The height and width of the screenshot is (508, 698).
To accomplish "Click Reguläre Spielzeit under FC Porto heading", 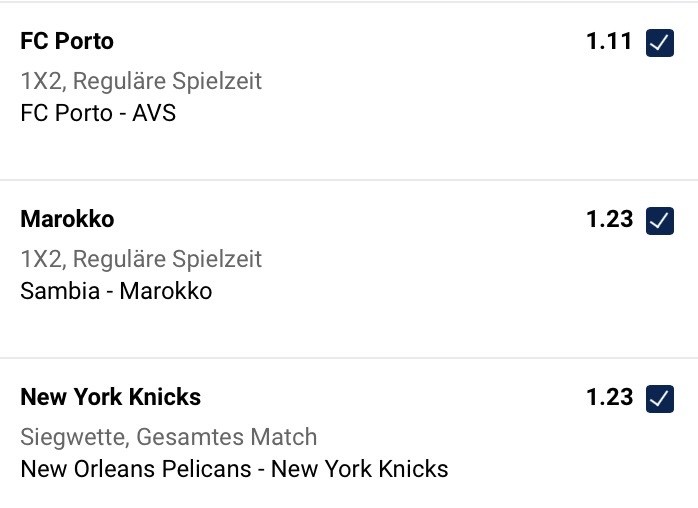I will 167,80.
